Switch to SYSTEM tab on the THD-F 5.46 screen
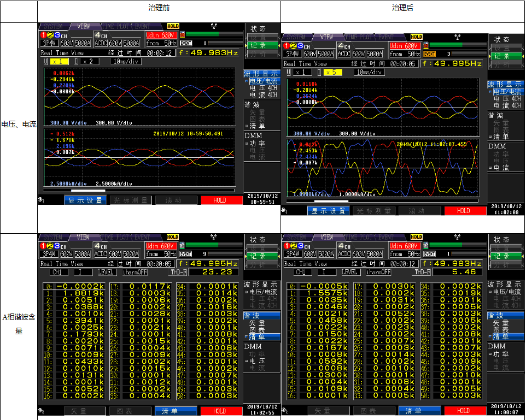 tap(297, 237)
